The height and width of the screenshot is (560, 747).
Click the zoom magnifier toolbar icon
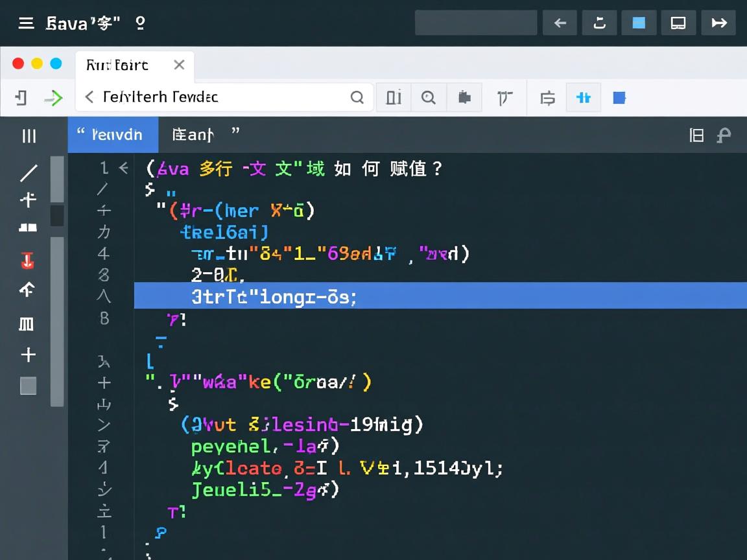click(429, 98)
